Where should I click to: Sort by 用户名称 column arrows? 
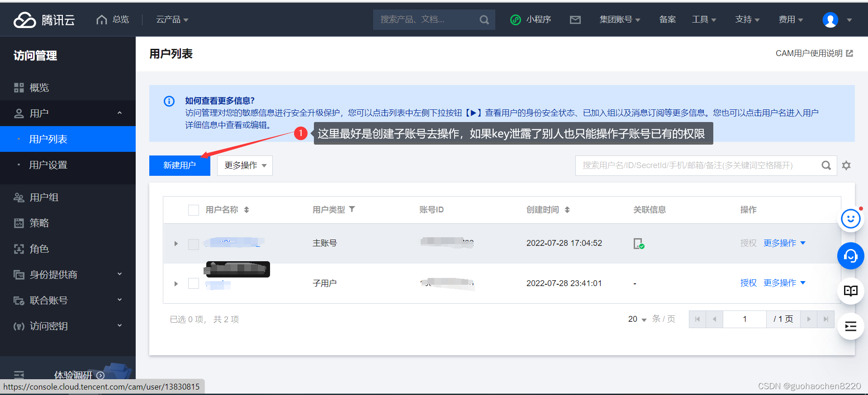pos(247,210)
